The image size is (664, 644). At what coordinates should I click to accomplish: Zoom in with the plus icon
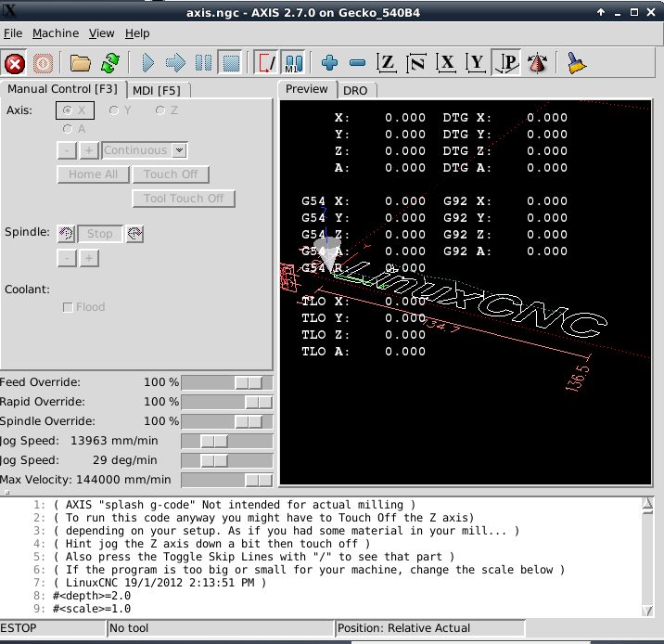pyautogui.click(x=329, y=63)
